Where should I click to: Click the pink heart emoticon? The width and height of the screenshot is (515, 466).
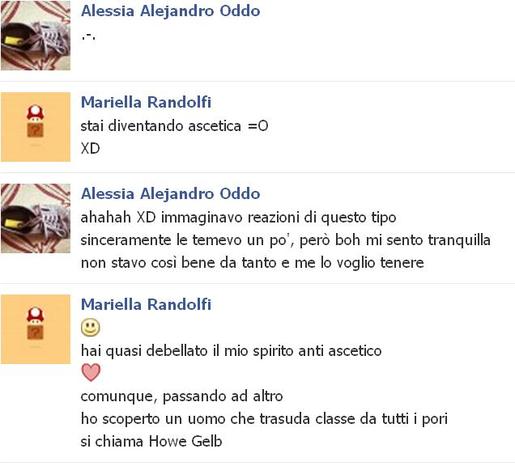[x=91, y=372]
